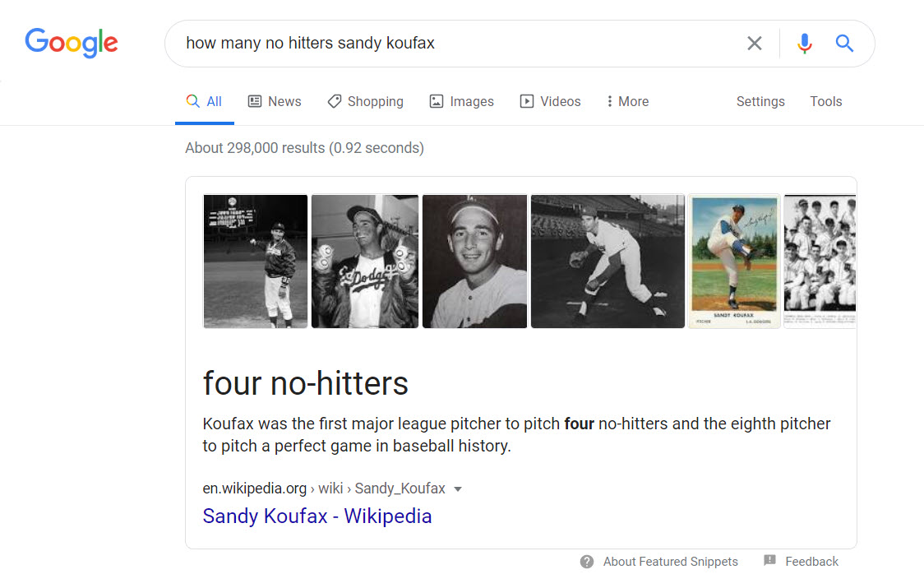Expand the More search categories menu
The image size is (924, 588).
pos(627,101)
